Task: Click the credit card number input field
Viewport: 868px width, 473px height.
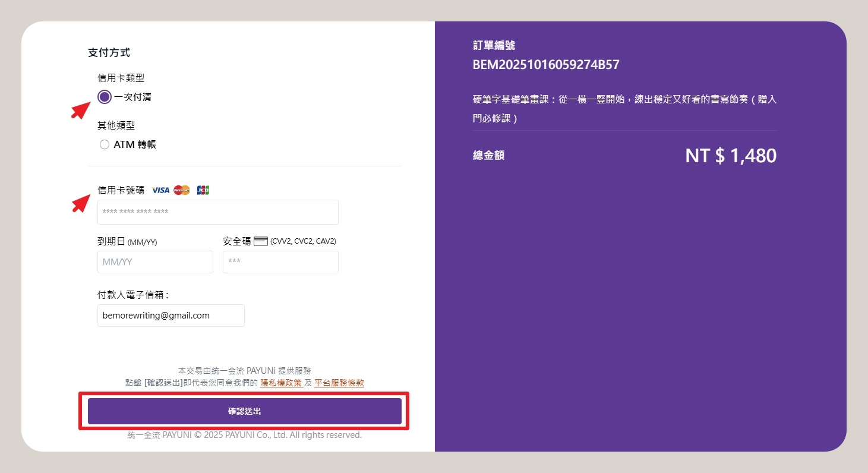Action: tap(217, 212)
